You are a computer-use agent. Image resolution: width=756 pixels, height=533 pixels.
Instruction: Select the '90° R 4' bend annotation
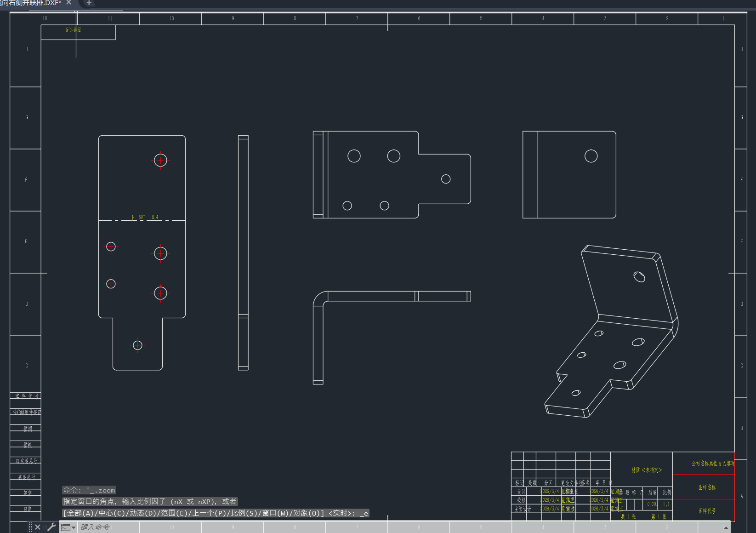pyautogui.click(x=145, y=217)
